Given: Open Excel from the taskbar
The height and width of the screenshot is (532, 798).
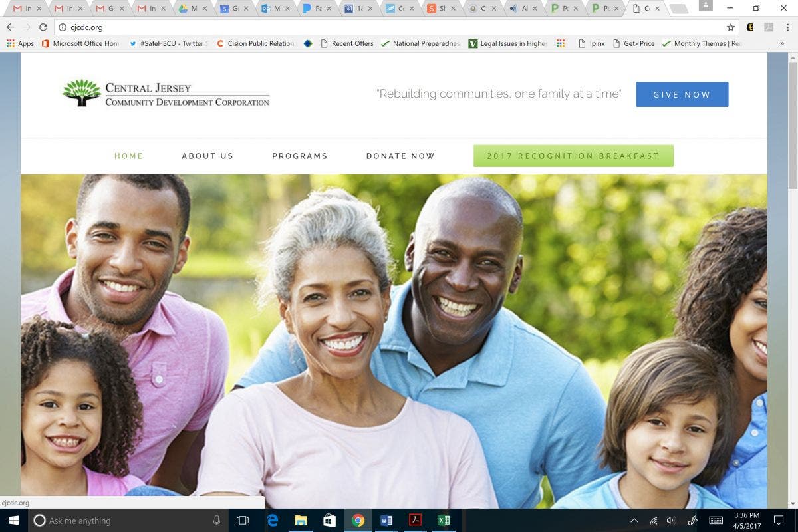Looking at the screenshot, I should click(x=444, y=520).
